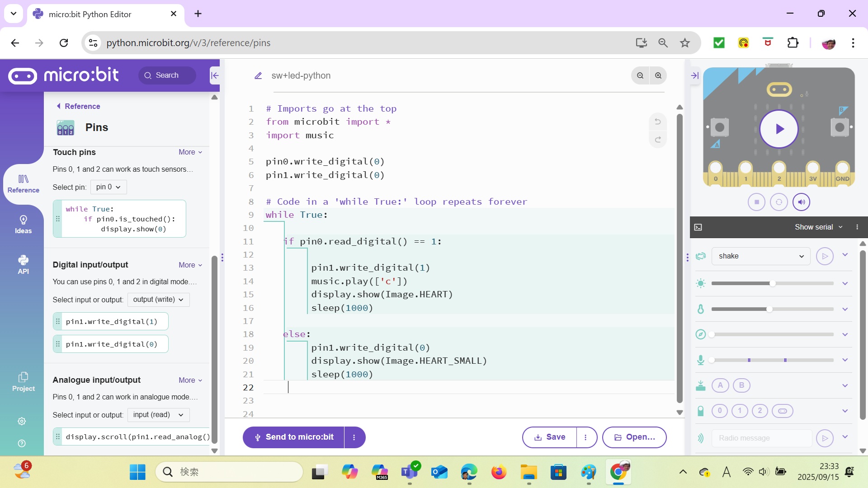Switch to the API tab

point(23,265)
